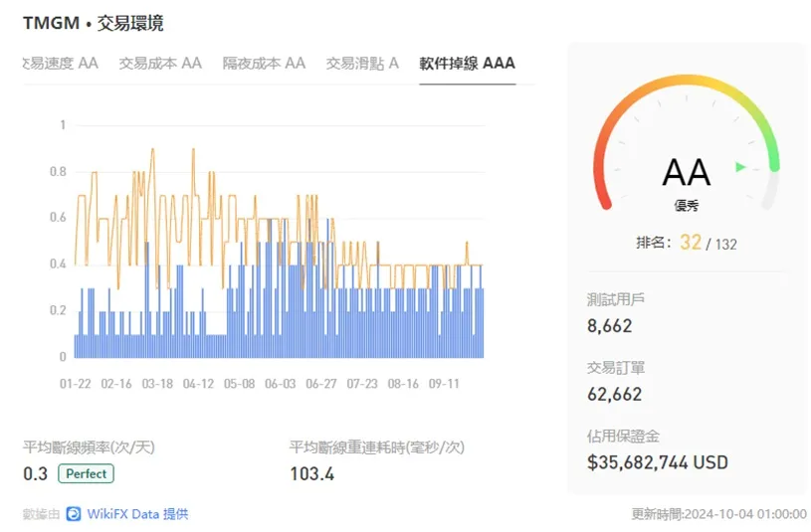Click the WikiFX logo icon

pos(74,514)
